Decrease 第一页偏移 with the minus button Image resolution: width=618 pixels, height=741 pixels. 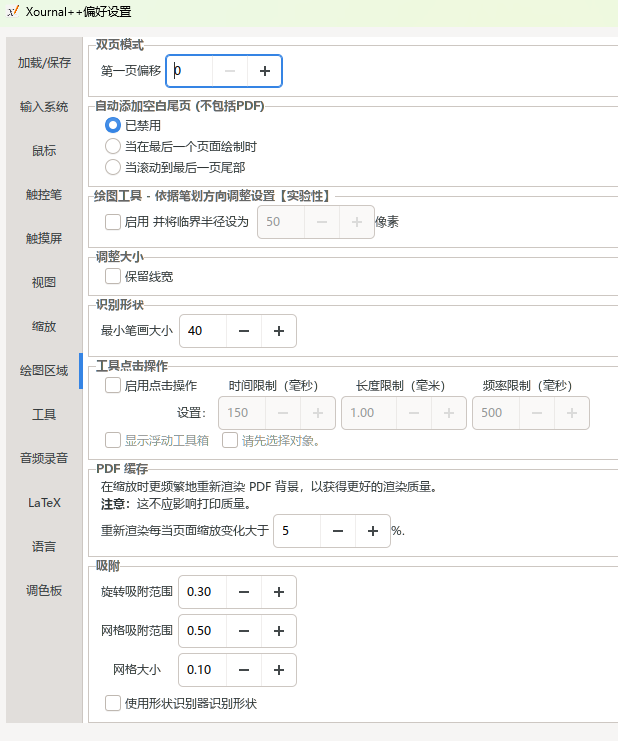[x=230, y=71]
